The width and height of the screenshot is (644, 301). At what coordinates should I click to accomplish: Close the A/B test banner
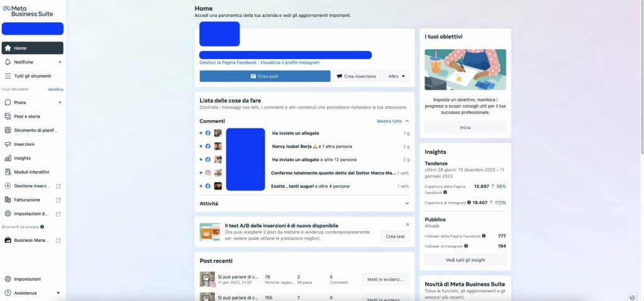[408, 225]
